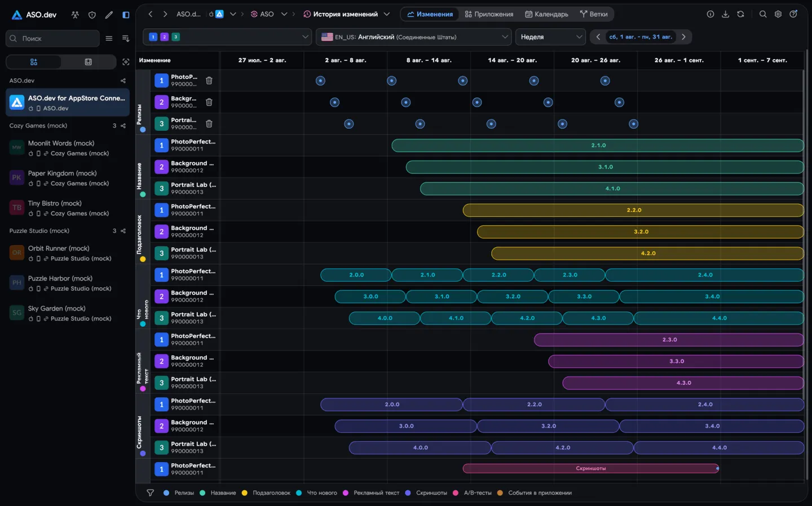Screen dimensions: 812x506
Task: Toggle A/B-тесты legend filter
Action: 473,492
